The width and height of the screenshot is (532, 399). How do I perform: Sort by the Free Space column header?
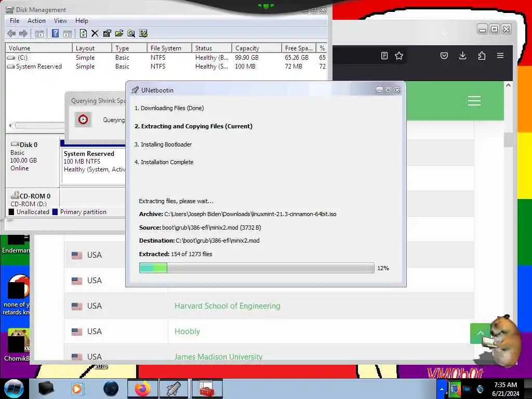299,48
